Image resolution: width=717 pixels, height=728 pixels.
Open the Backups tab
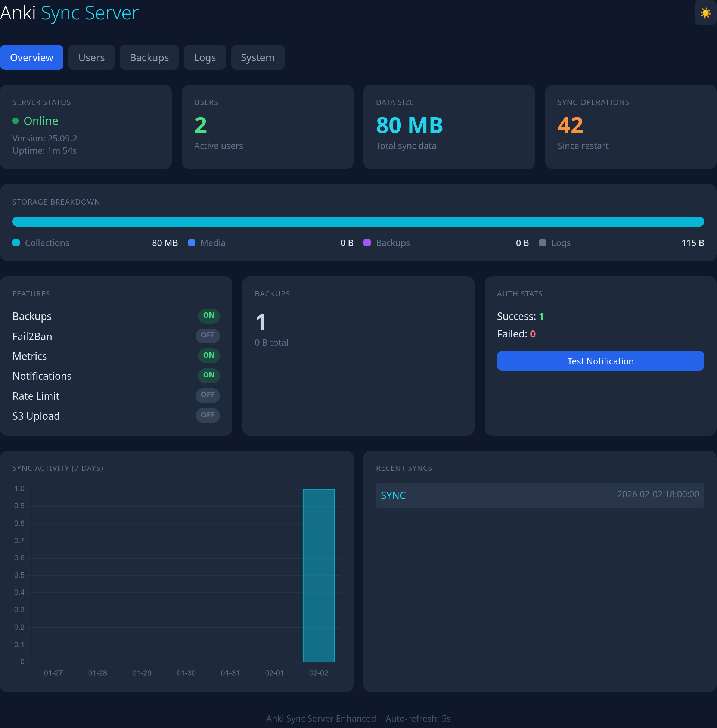149,57
